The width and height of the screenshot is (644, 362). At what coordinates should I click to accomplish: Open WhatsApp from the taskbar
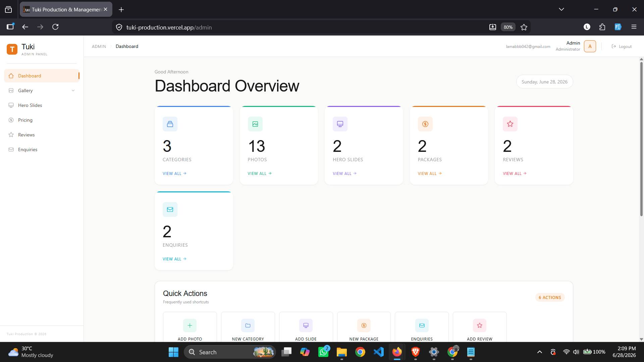323,352
